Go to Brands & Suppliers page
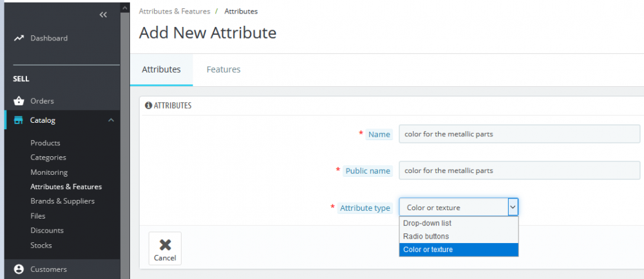The height and width of the screenshot is (279, 644). pyautogui.click(x=62, y=201)
